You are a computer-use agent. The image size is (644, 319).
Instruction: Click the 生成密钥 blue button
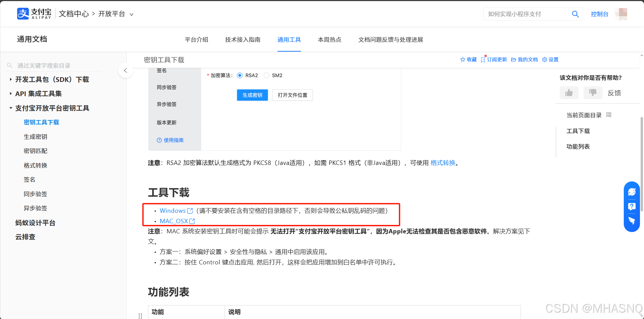coord(252,95)
